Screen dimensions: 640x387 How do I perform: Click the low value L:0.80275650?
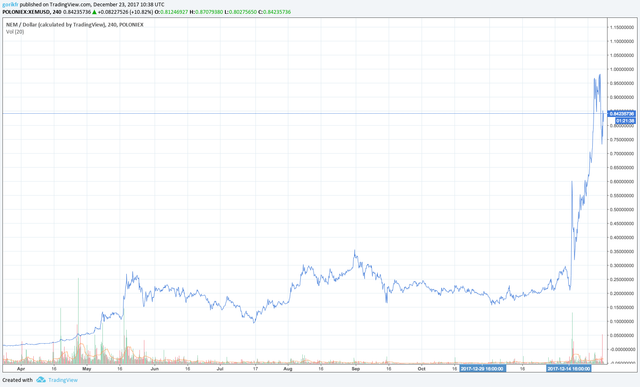click(x=240, y=12)
